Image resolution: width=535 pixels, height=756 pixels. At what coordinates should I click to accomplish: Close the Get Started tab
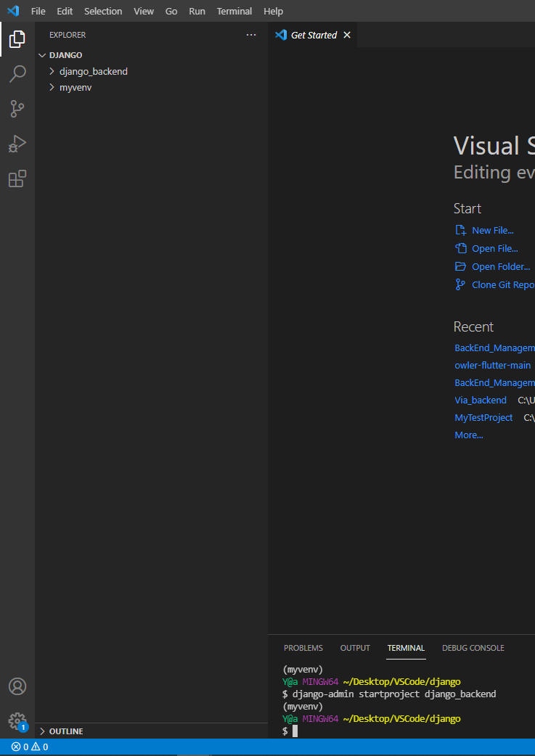(347, 35)
